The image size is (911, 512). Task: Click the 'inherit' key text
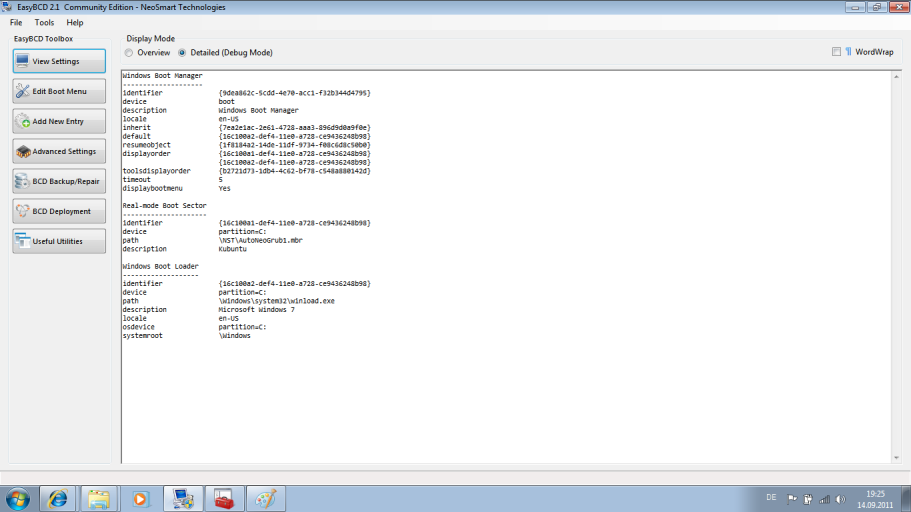pos(137,127)
